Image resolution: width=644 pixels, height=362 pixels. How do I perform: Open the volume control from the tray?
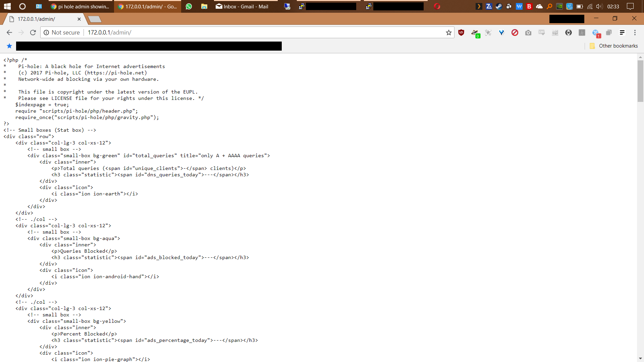pyautogui.click(x=600, y=6)
